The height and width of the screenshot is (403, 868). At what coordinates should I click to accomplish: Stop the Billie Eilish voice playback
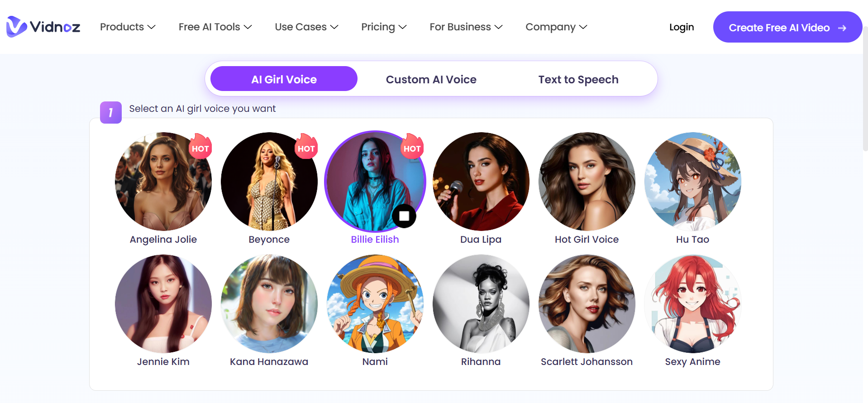[404, 216]
